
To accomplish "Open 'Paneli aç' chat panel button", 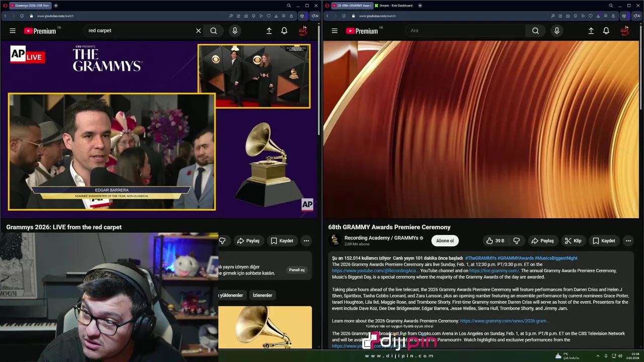I will coord(297,270).
